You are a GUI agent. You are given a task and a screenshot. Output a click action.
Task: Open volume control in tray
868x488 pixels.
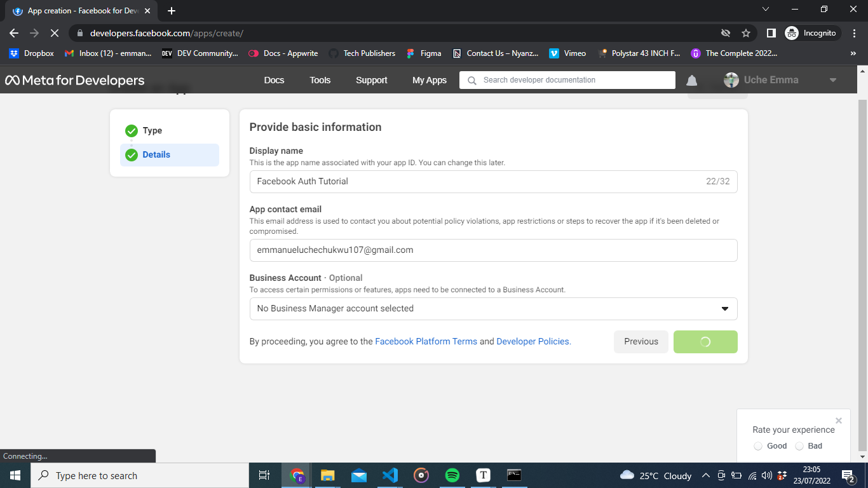pos(767,475)
